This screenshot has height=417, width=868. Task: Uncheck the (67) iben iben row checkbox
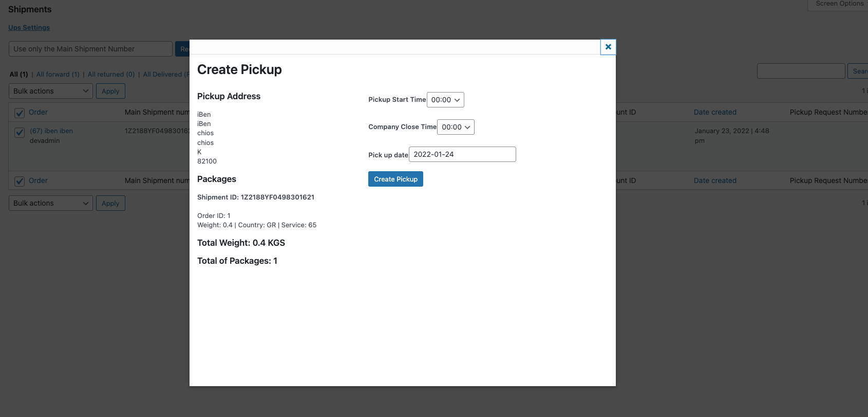[x=20, y=132]
